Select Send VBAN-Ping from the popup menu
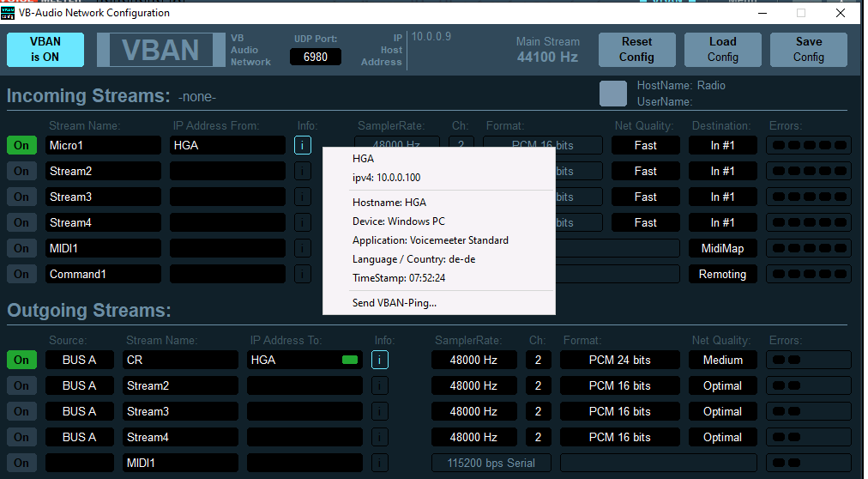The width and height of the screenshot is (868, 479). tap(394, 302)
